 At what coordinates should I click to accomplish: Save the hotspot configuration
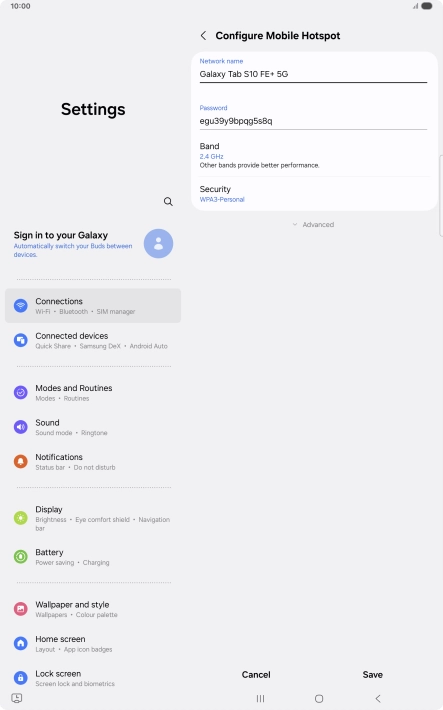372,675
